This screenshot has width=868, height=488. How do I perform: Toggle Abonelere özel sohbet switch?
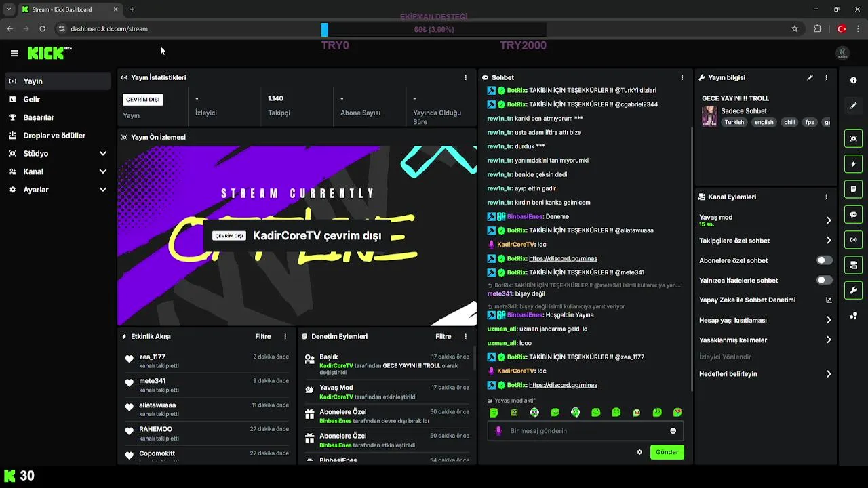point(824,260)
